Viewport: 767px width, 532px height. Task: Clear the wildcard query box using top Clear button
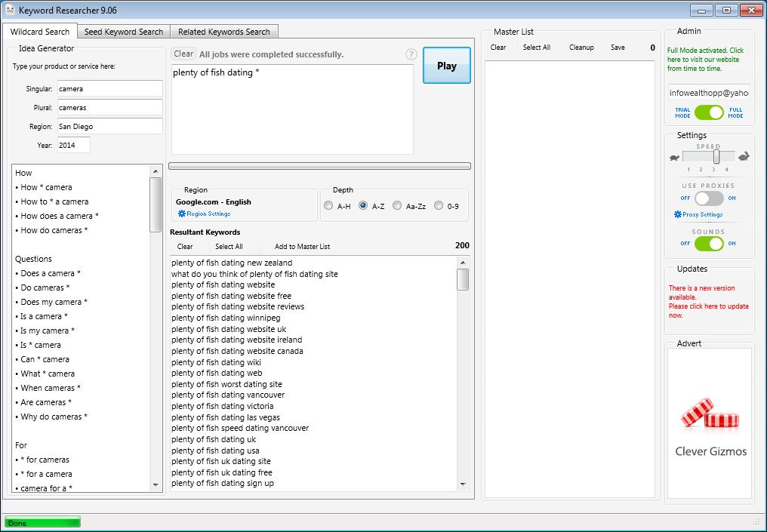click(x=183, y=54)
